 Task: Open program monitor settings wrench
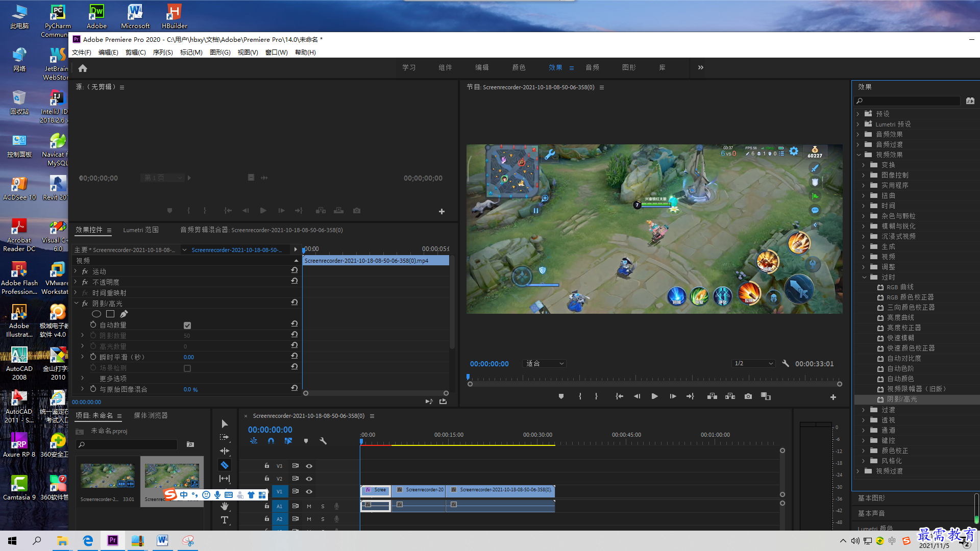coord(786,364)
